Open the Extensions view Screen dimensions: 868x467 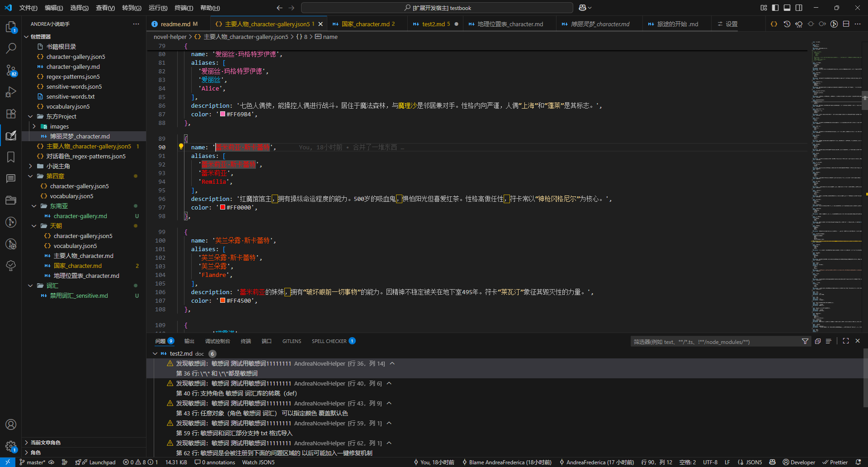click(11, 114)
